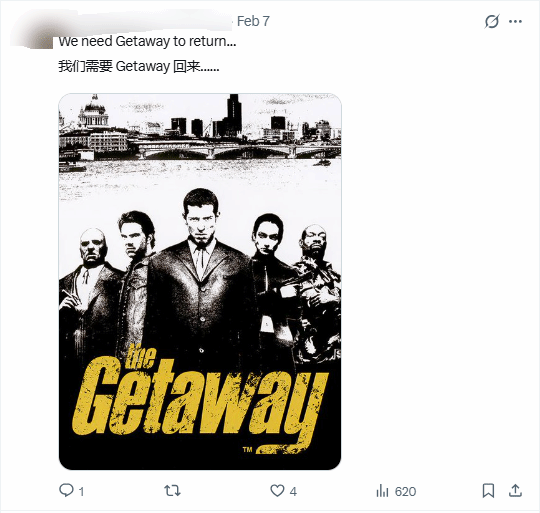Click the reply speech bubble icon

coord(66,490)
